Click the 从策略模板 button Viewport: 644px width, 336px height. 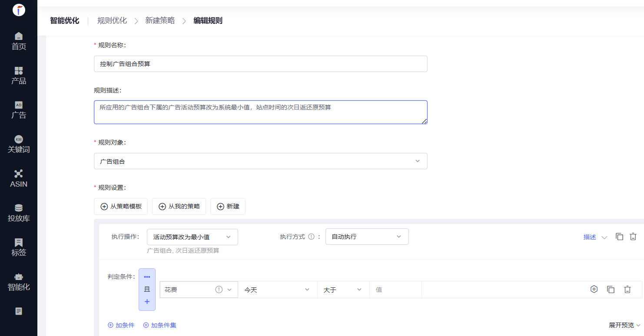pos(121,207)
